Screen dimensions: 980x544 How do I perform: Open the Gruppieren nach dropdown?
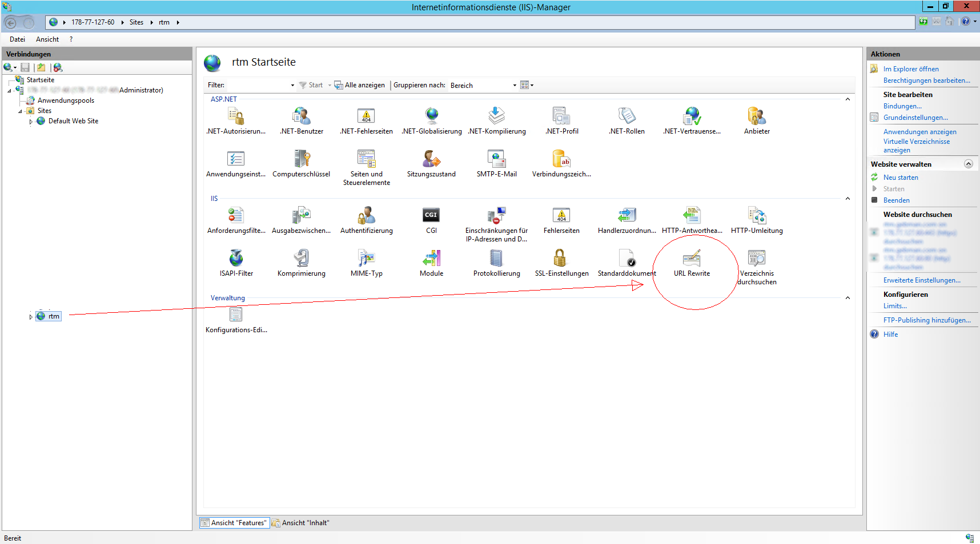click(x=515, y=86)
